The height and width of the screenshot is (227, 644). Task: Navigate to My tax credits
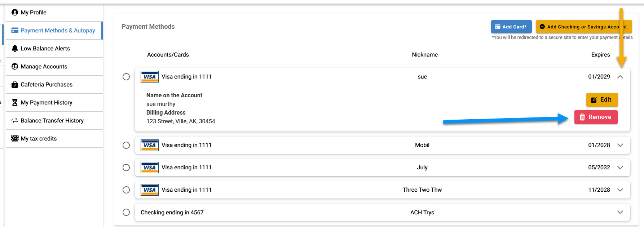38,138
